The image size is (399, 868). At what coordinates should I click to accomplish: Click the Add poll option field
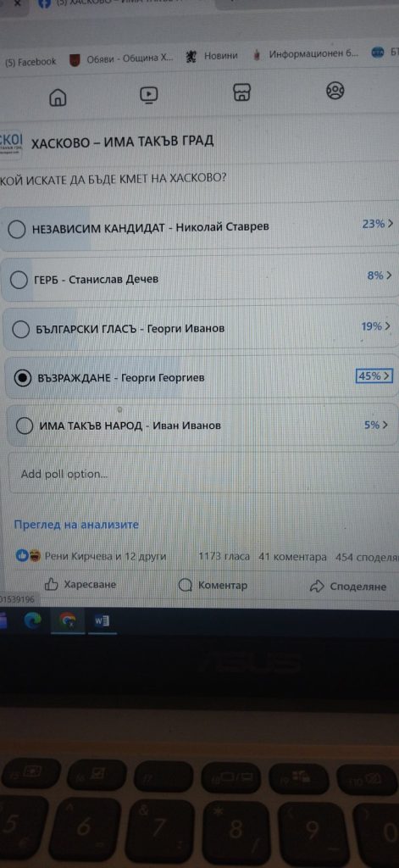(x=203, y=474)
